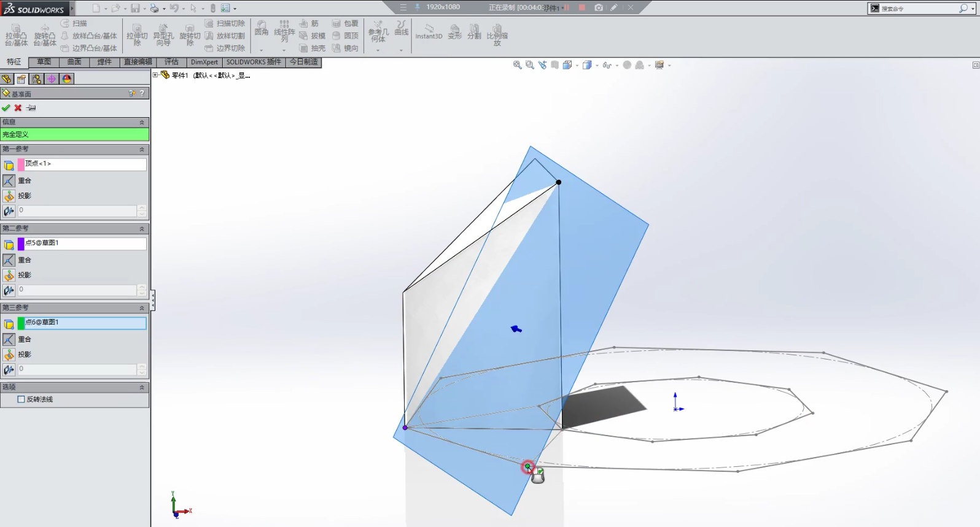Click the help question mark in plane panel

142,94
